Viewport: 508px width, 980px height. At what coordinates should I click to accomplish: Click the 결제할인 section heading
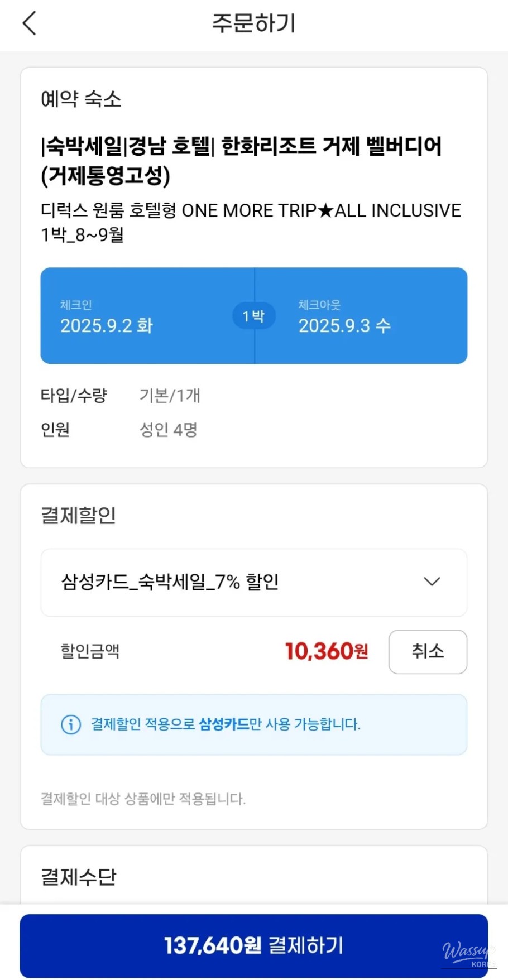pyautogui.click(x=79, y=515)
